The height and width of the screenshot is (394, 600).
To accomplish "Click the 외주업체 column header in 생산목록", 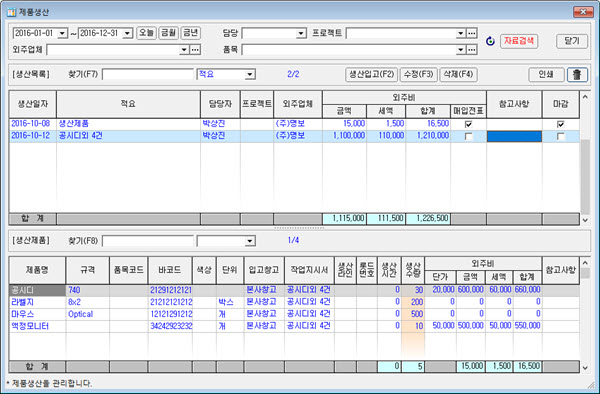I will 298,104.
